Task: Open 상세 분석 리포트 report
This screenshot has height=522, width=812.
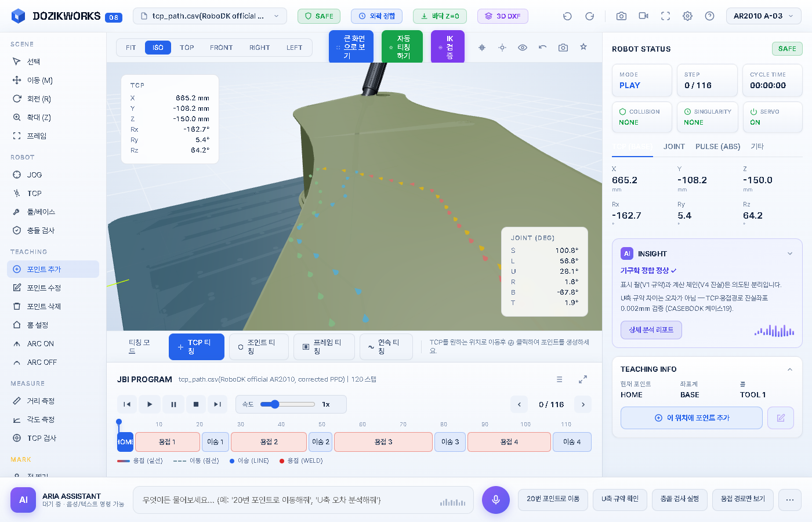Action: coord(651,330)
